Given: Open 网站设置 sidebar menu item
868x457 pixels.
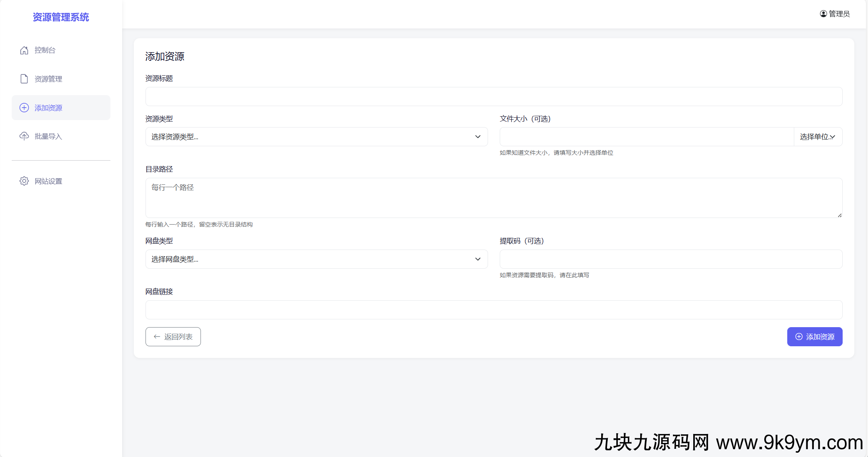Looking at the screenshot, I should (48, 181).
